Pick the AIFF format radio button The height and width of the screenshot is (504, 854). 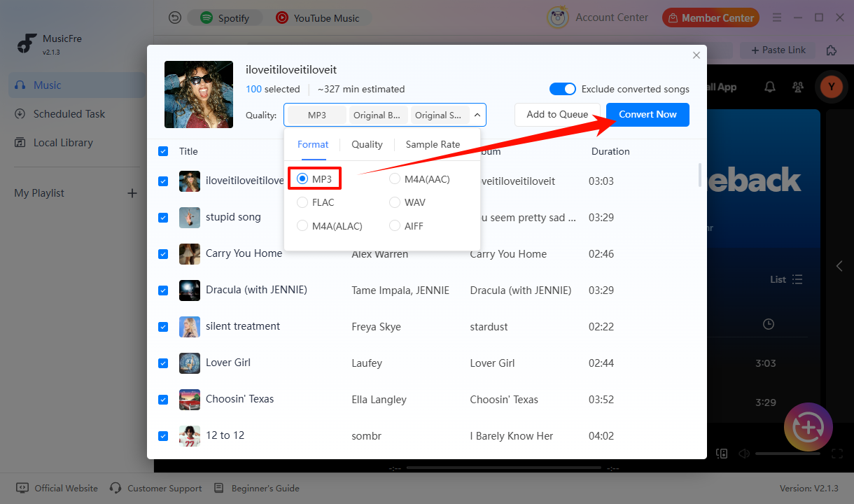pyautogui.click(x=395, y=226)
